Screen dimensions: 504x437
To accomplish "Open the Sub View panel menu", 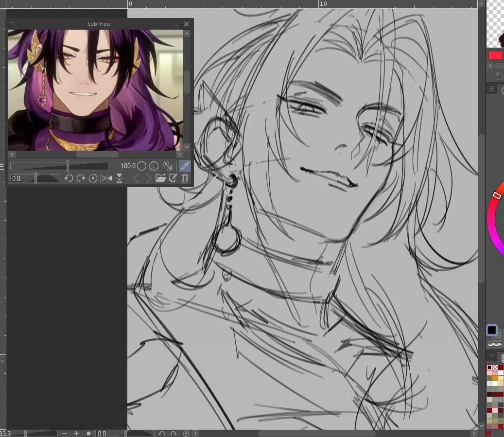I will point(13,24).
